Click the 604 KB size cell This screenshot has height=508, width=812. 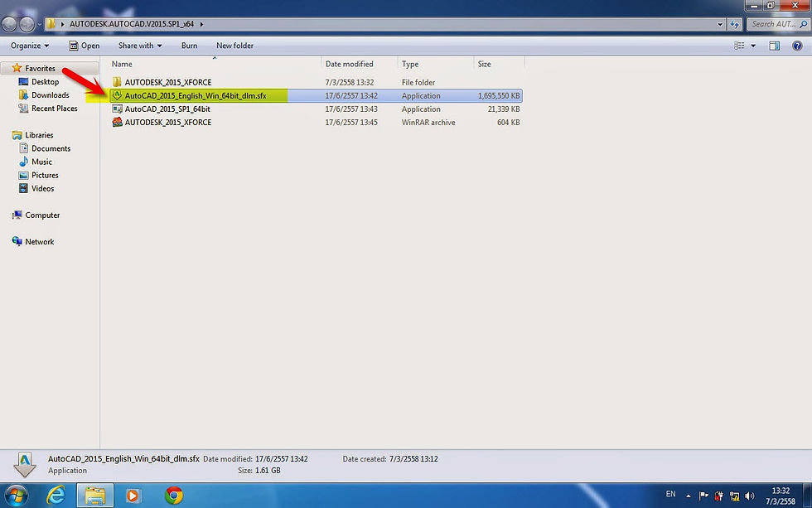click(508, 123)
